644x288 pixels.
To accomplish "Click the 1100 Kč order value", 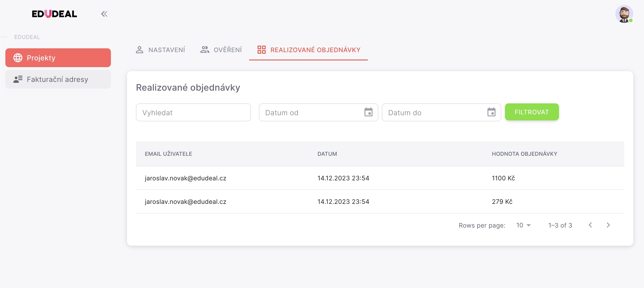I will click(503, 178).
